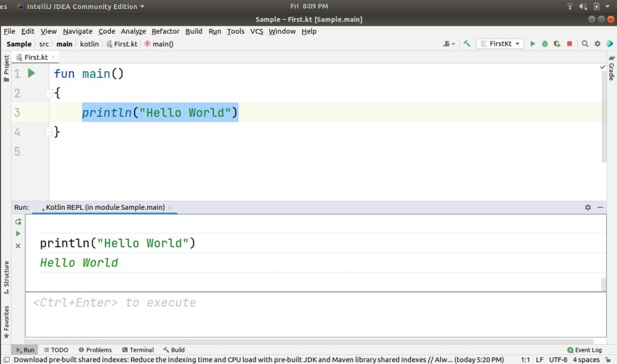The image size is (617, 364).
Task: Open the Refactor menu
Action: [x=165, y=31]
